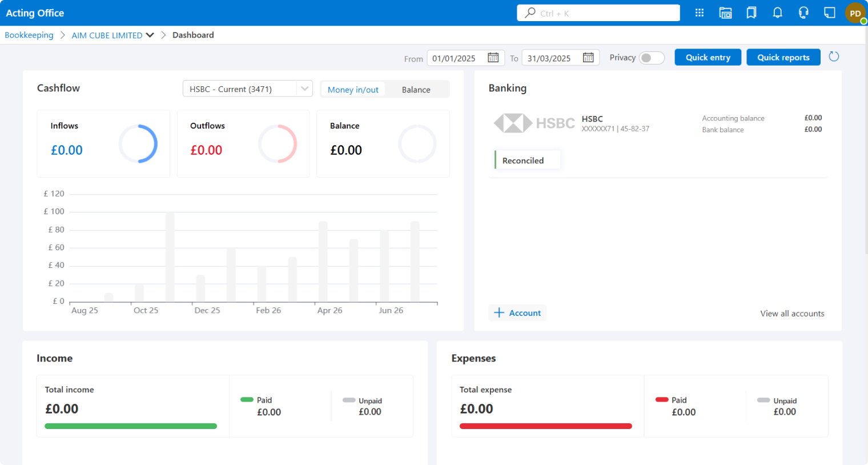Open the notifications bell
868x465 pixels.
(777, 13)
